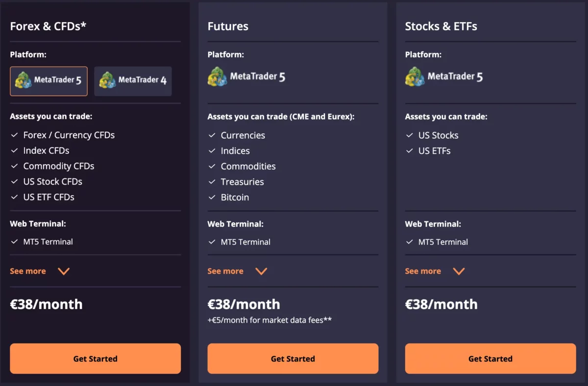The width and height of the screenshot is (588, 386).
Task: Click market data fees note in Futures
Action: coord(269,320)
